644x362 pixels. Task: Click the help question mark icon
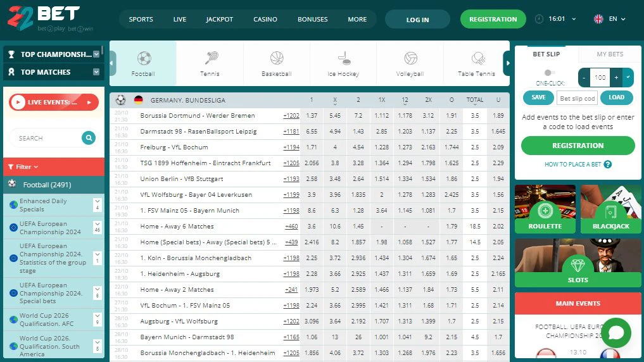[608, 164]
